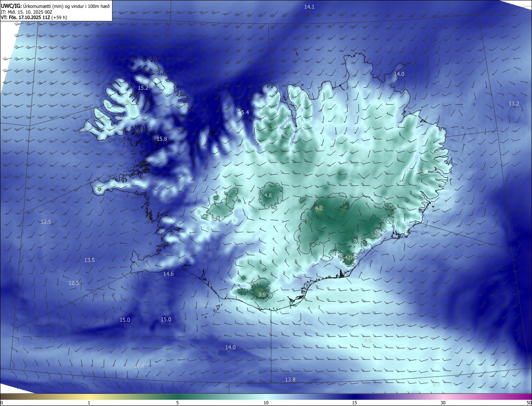Image resolution: width=532 pixels, height=406 pixels.
Task: Click the color scale tick label '1'
Action: 89,403
